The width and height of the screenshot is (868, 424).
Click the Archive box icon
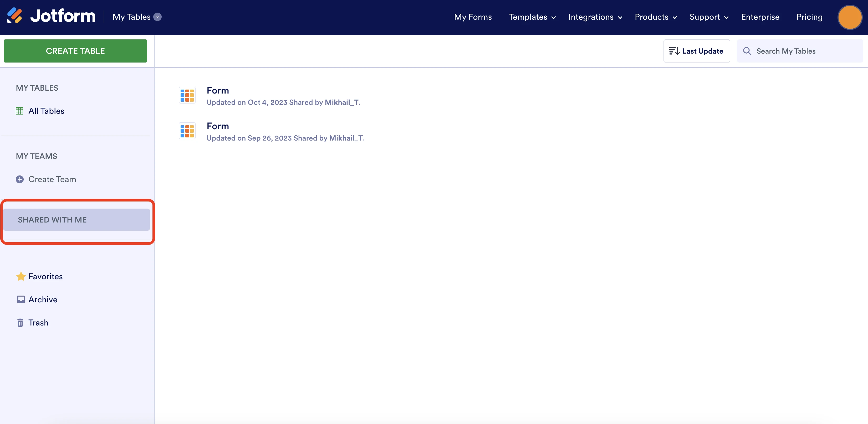[21, 299]
